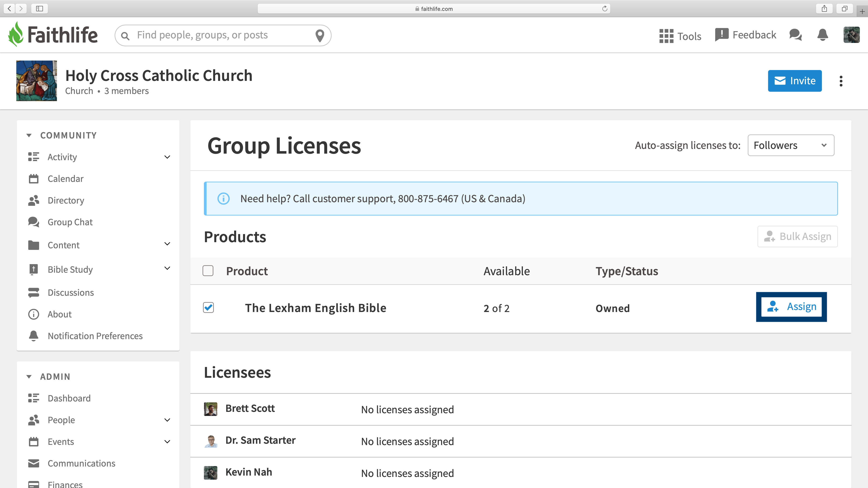Open Dr. Sam Starter licensee name
The height and width of the screenshot is (488, 868).
(260, 440)
